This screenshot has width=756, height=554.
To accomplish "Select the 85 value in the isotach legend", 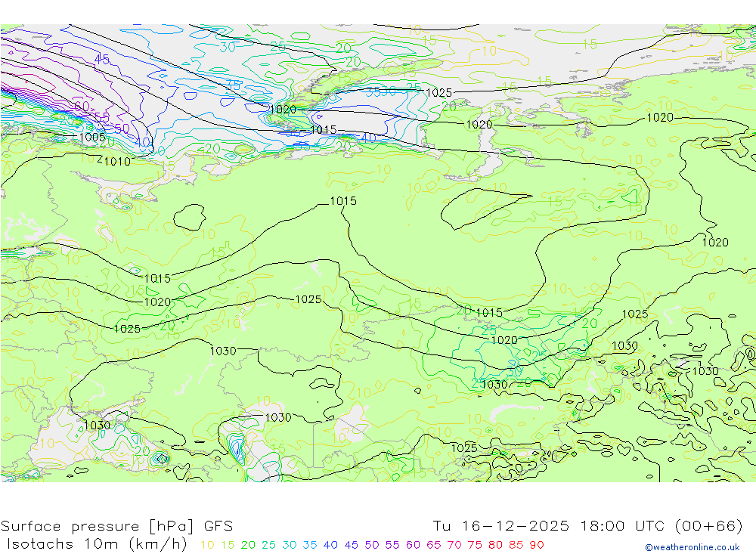I will (x=516, y=546).
